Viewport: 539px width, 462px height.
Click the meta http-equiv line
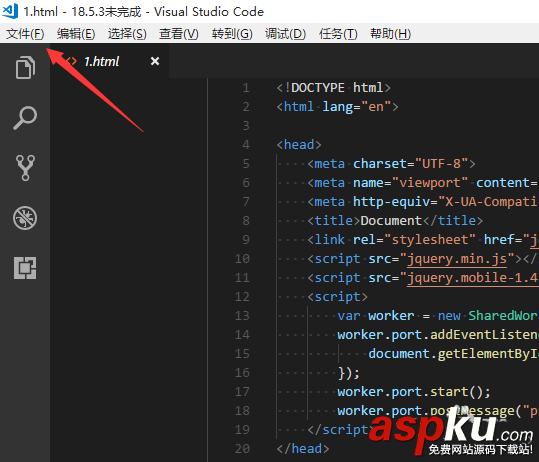[423, 202]
